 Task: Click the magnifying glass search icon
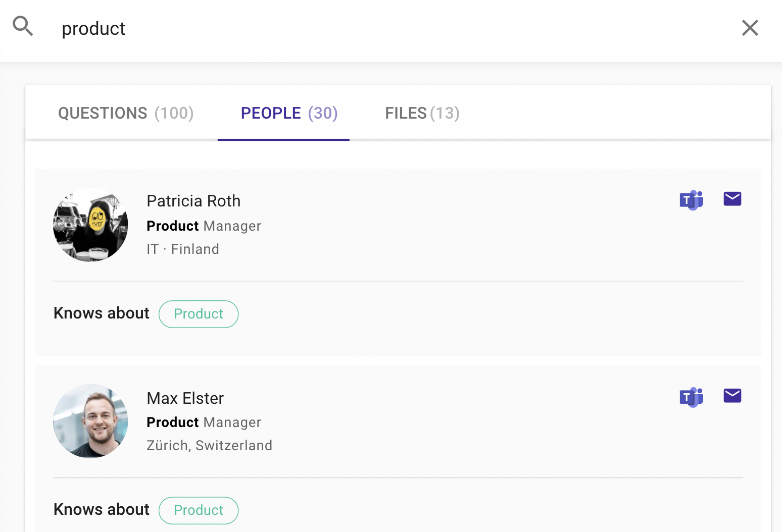tap(23, 26)
